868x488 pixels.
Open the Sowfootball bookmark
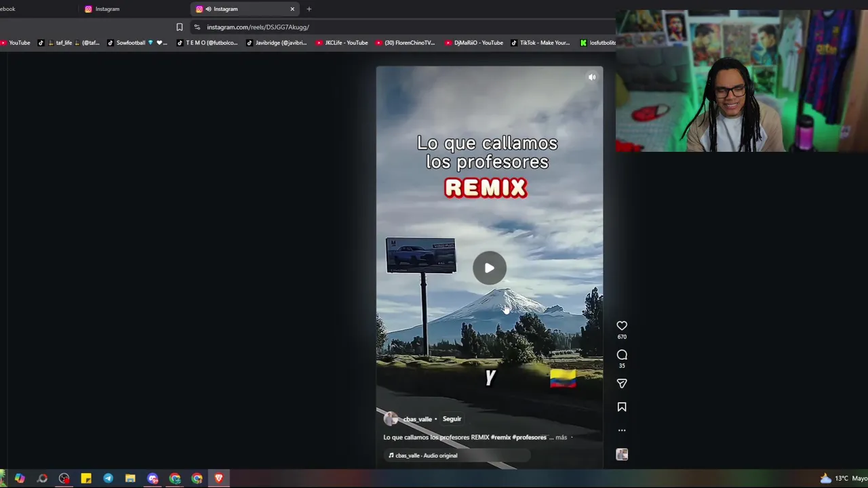click(137, 43)
